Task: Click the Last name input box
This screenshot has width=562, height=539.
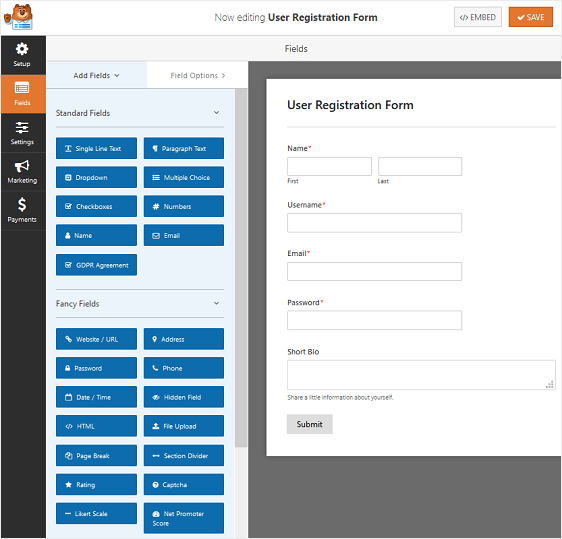Action: coord(420,166)
